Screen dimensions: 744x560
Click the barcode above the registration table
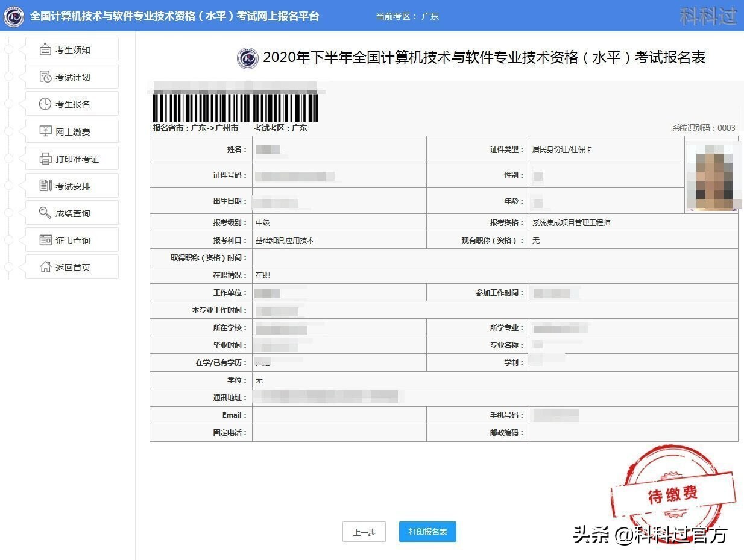tap(235, 105)
